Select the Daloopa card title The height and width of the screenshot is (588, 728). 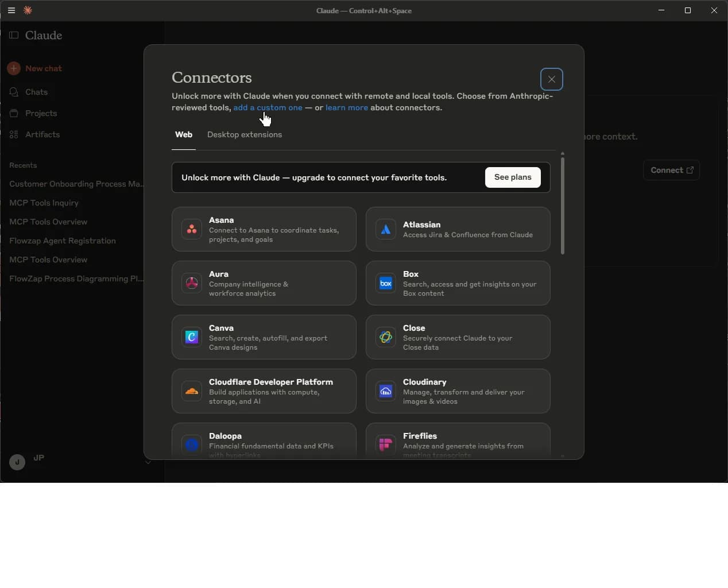(225, 436)
